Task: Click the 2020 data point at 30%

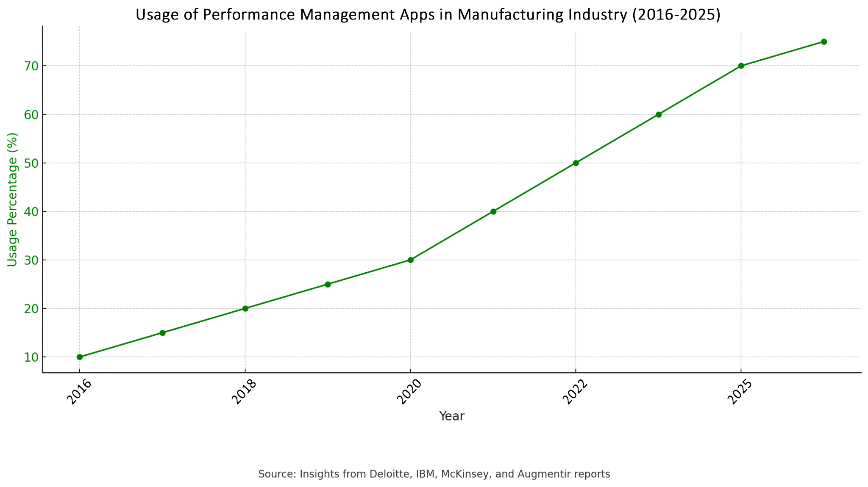Action: click(x=410, y=260)
